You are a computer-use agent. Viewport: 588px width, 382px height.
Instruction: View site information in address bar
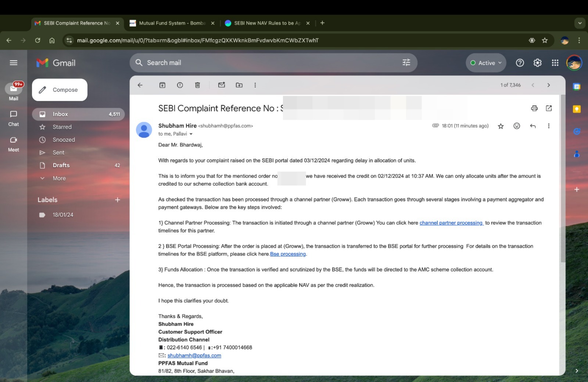pos(69,40)
